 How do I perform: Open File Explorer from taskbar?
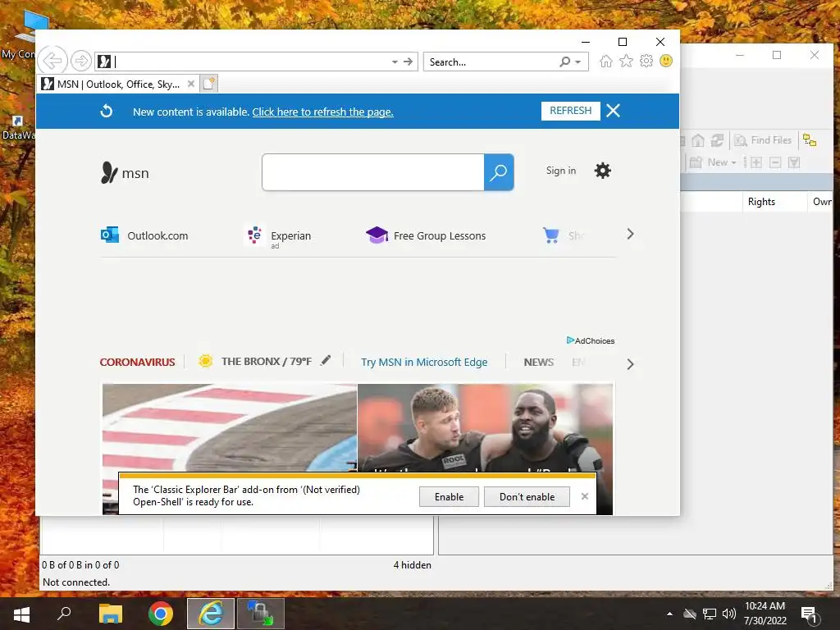(111, 614)
